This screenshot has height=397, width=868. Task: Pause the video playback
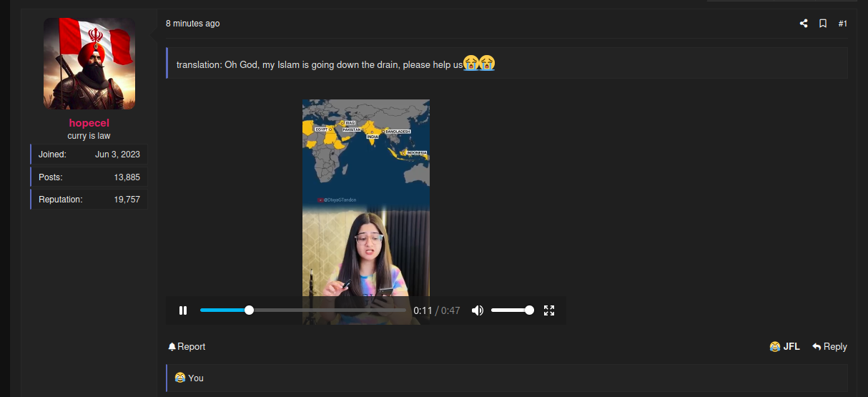(183, 310)
